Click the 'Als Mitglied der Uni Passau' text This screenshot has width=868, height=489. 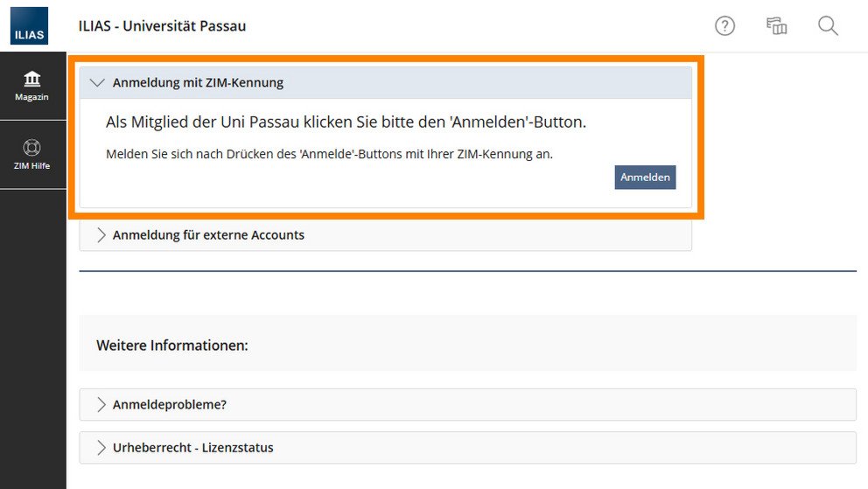tap(346, 122)
